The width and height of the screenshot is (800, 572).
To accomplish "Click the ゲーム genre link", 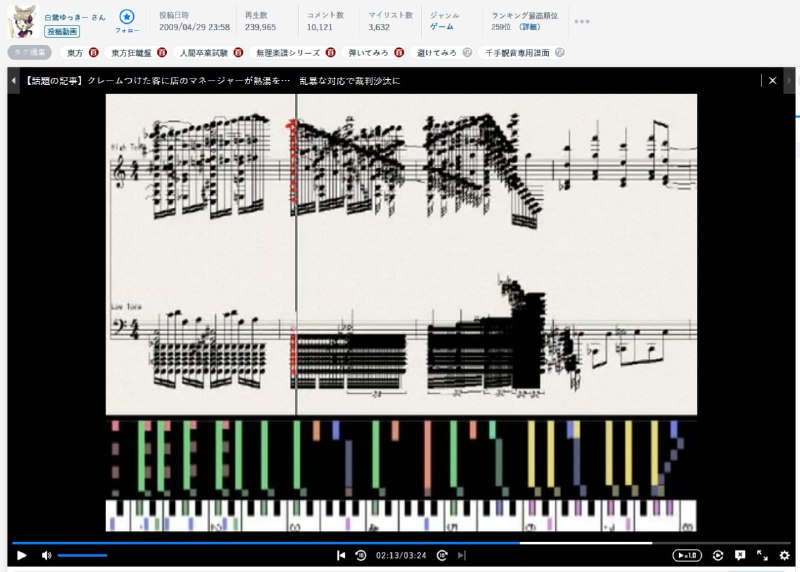I will [441, 27].
